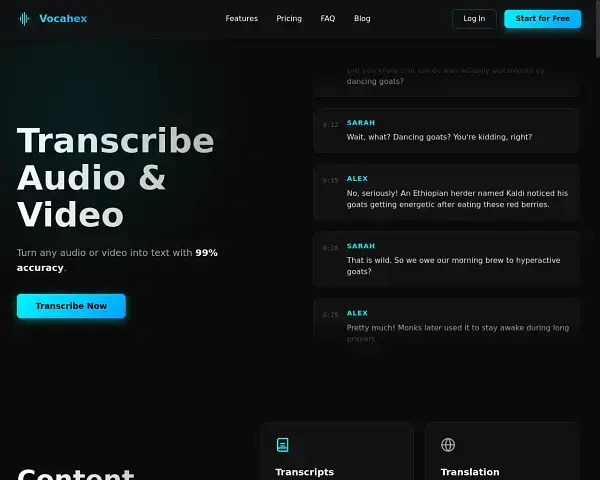
Task: Select the 0:26 timestamp marker
Action: 330,247
